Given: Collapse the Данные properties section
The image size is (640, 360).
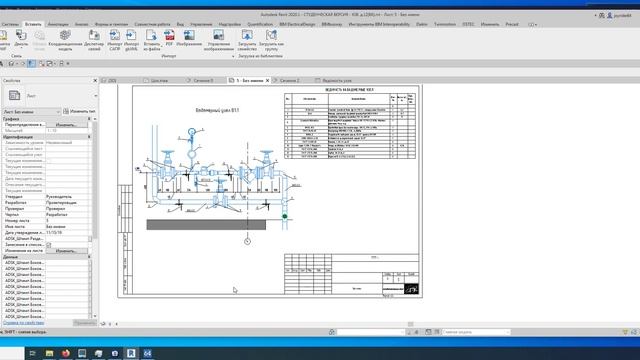Looking at the screenshot, I should [89, 257].
